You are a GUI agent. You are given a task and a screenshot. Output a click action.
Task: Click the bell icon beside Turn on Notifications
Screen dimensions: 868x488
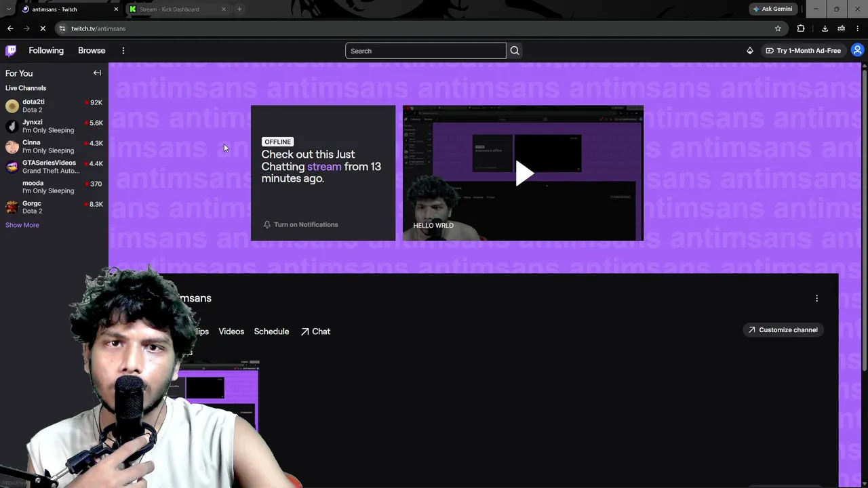click(x=267, y=224)
